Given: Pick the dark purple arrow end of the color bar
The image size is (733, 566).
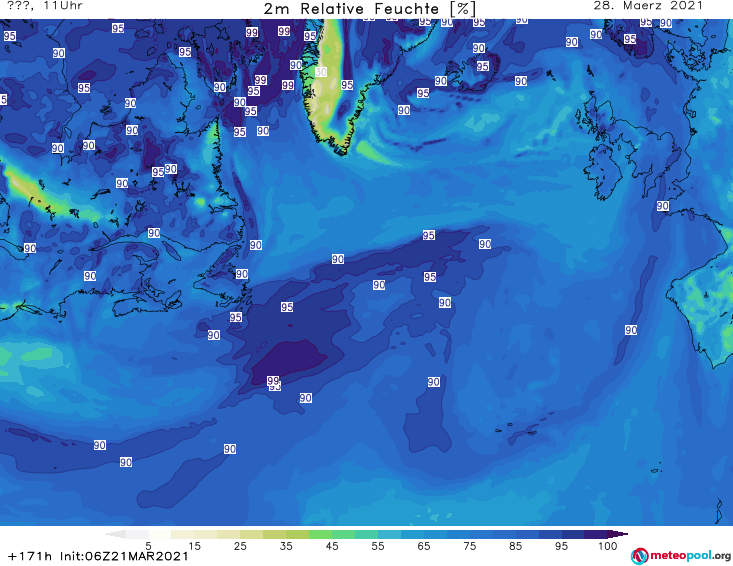Looking at the screenshot, I should tap(618, 534).
